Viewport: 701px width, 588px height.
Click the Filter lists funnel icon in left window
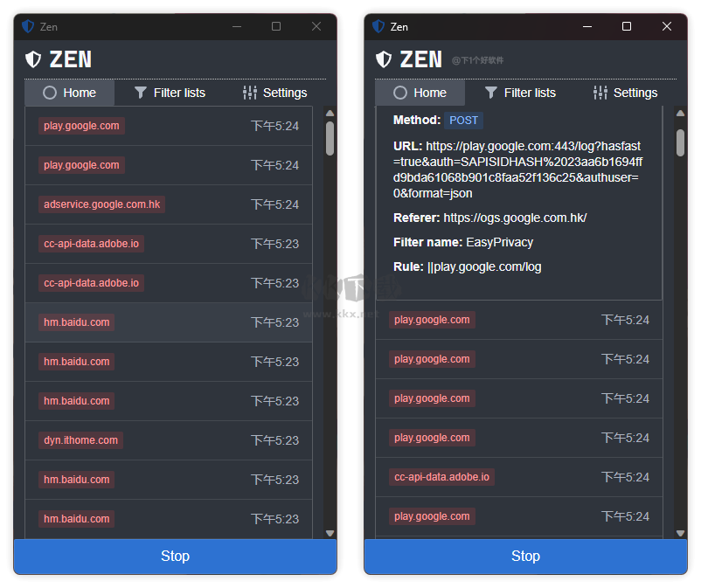pos(141,93)
